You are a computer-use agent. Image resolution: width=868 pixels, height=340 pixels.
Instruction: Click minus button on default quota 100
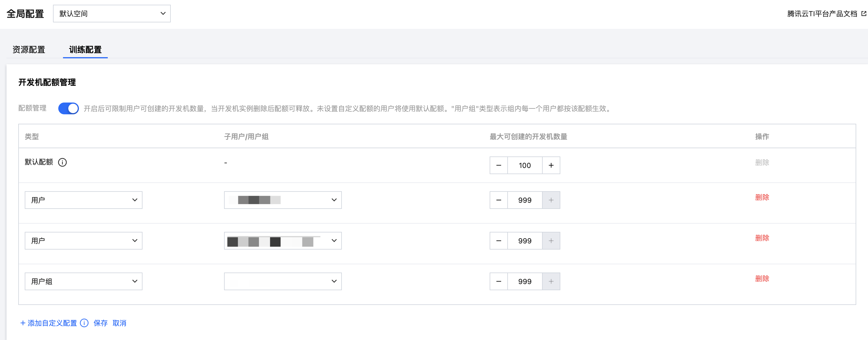click(499, 165)
